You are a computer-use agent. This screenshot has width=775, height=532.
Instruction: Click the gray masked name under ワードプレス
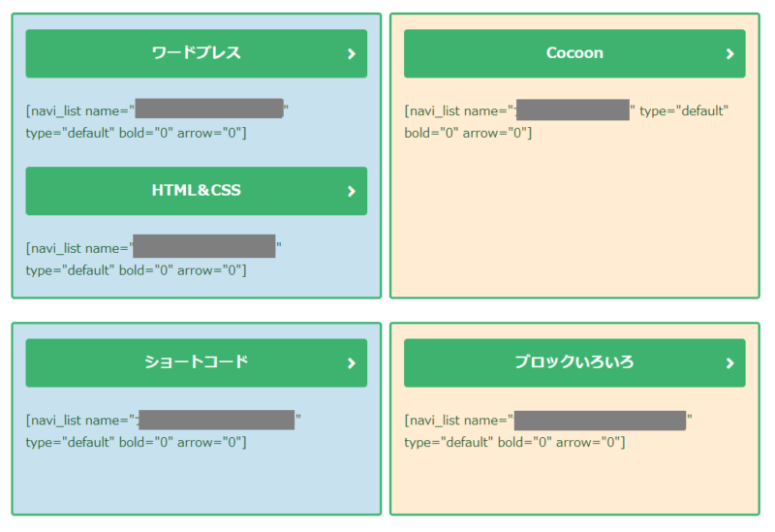click(209, 109)
